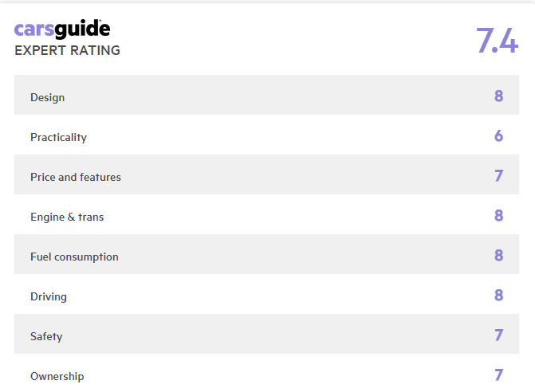Viewport: 535px width, 392px height.
Task: Open the Practicality rating row
Action: click(266, 135)
